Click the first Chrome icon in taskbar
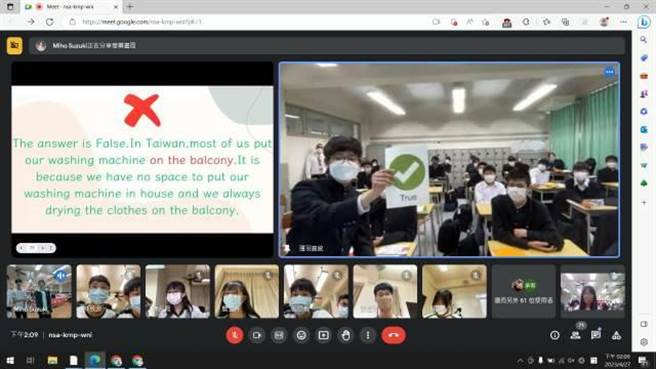Viewport: 656px width, 369px height. [117, 360]
